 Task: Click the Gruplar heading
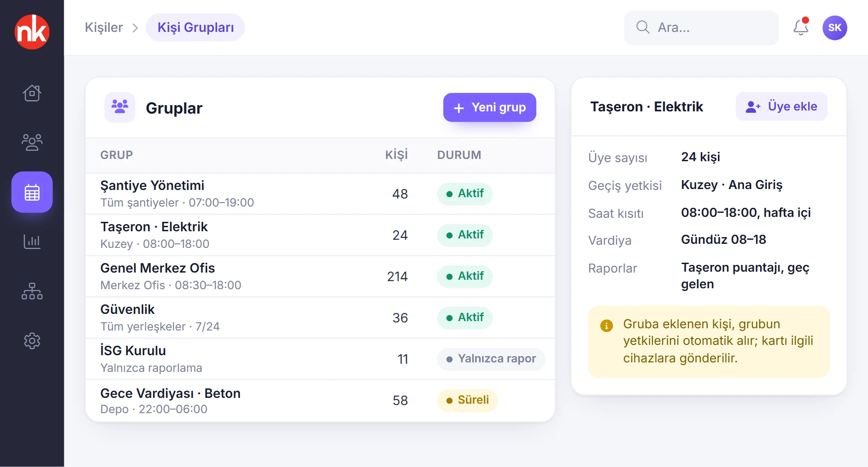[174, 108]
